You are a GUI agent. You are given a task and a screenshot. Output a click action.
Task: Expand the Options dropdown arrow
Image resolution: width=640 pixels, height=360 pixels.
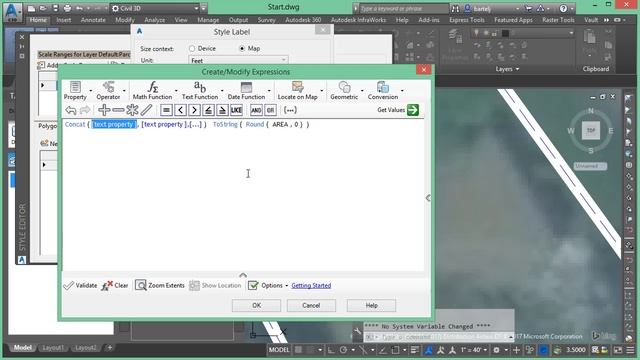(287, 286)
